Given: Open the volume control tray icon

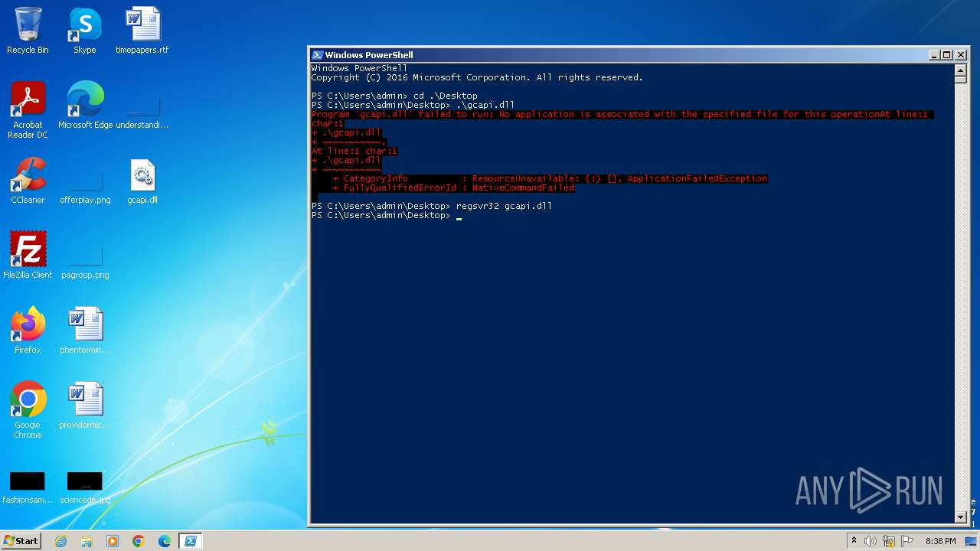Looking at the screenshot, I should 871,541.
